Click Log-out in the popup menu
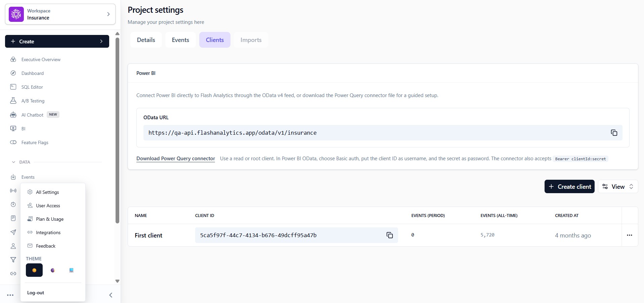This screenshot has width=644, height=303. (x=36, y=293)
